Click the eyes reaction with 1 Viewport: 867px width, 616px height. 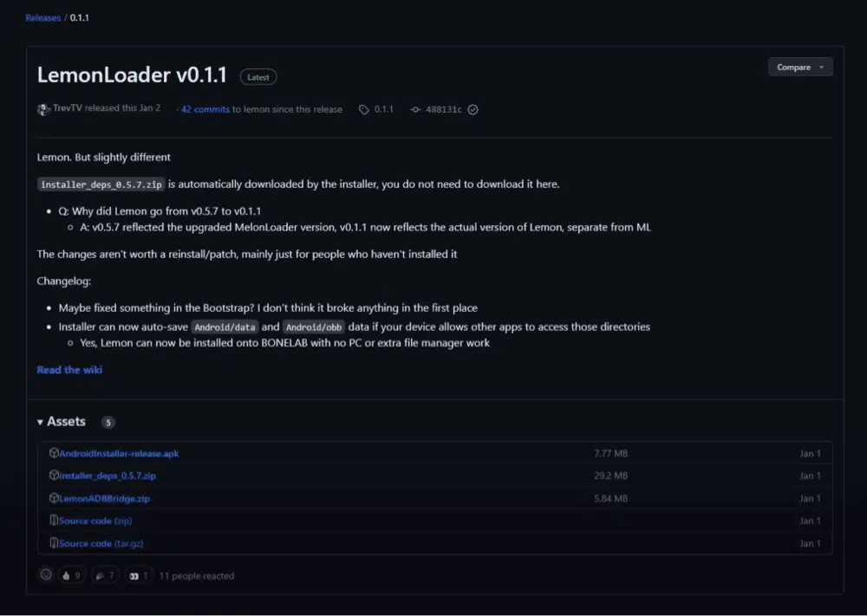tap(139, 575)
